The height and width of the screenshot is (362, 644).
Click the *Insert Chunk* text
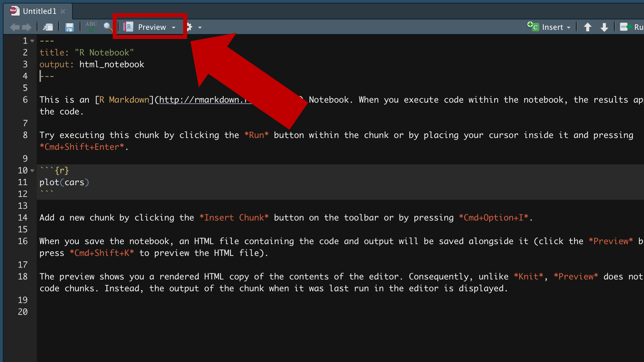point(234,218)
